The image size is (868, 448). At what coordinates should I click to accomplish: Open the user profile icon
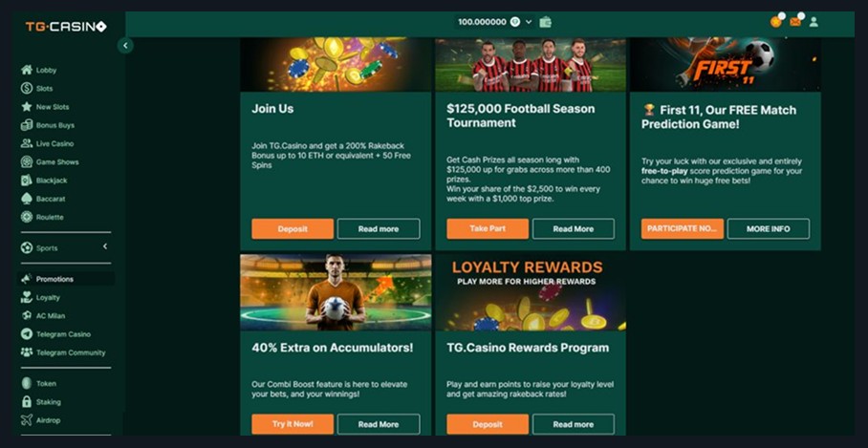814,22
